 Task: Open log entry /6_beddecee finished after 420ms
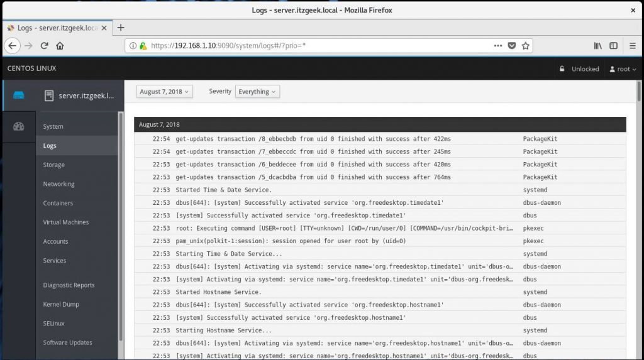(380, 164)
